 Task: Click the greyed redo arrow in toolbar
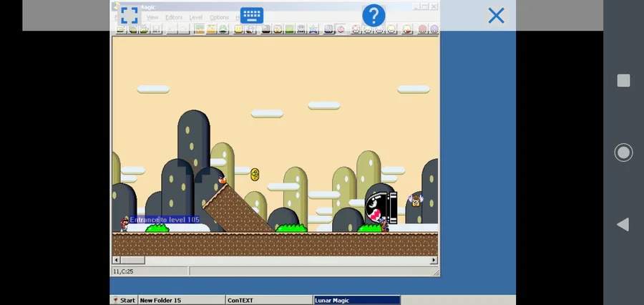(x=184, y=29)
